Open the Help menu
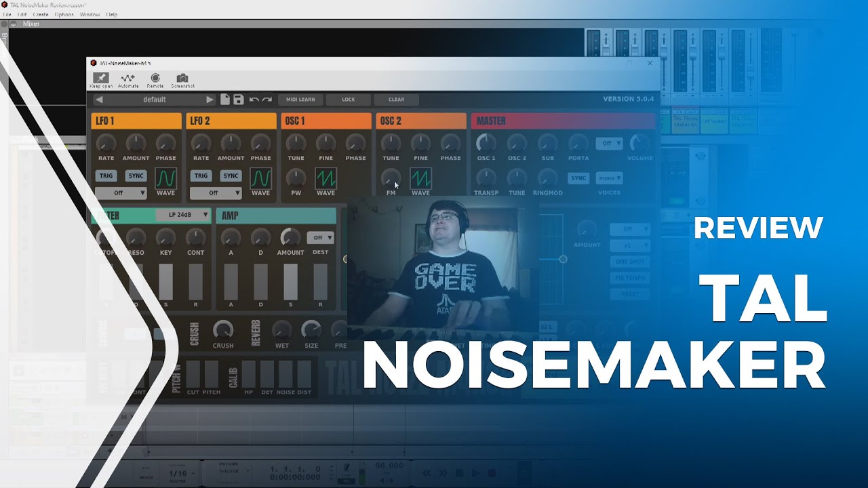 pos(112,14)
